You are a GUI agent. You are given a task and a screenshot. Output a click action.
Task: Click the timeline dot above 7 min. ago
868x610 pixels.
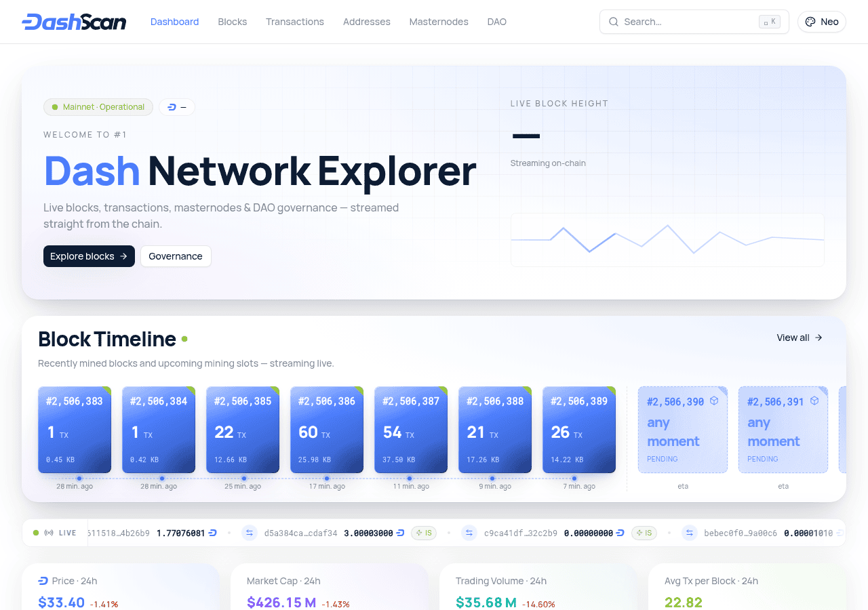tap(574, 479)
